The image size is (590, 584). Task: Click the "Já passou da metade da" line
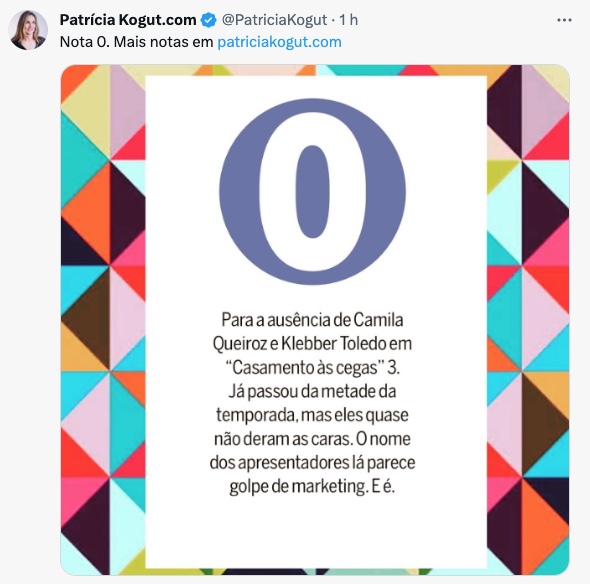point(312,391)
